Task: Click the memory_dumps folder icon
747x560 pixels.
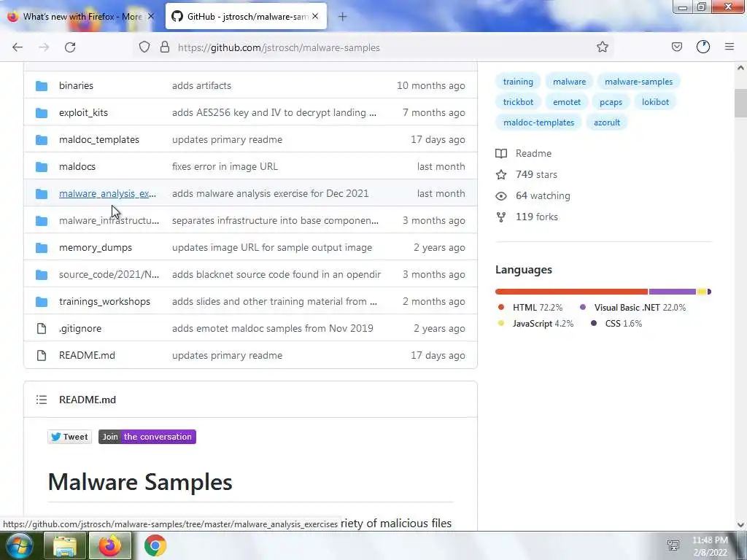Action: click(42, 248)
